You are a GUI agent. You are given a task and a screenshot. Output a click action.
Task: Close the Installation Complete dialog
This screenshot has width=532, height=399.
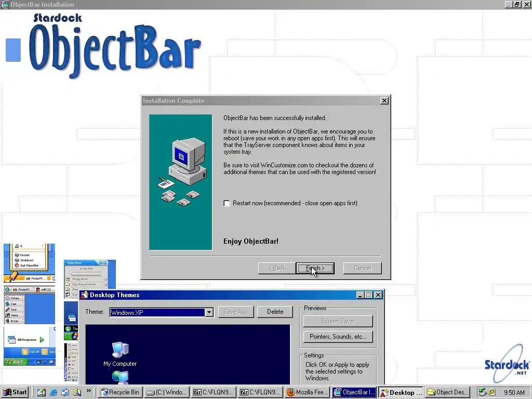[384, 101]
